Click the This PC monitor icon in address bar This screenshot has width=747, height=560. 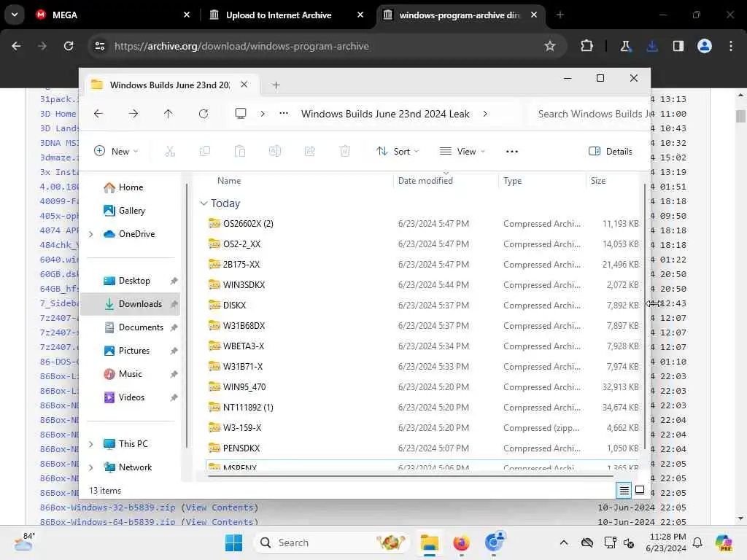241,114
